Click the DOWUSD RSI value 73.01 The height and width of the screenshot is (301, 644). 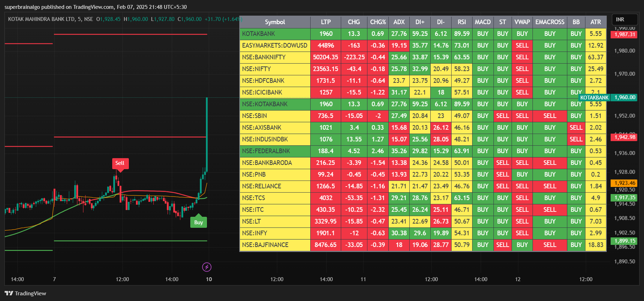point(462,46)
